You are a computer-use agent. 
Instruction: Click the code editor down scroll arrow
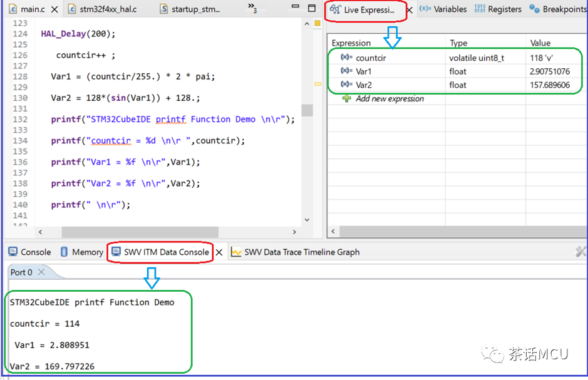(307, 220)
